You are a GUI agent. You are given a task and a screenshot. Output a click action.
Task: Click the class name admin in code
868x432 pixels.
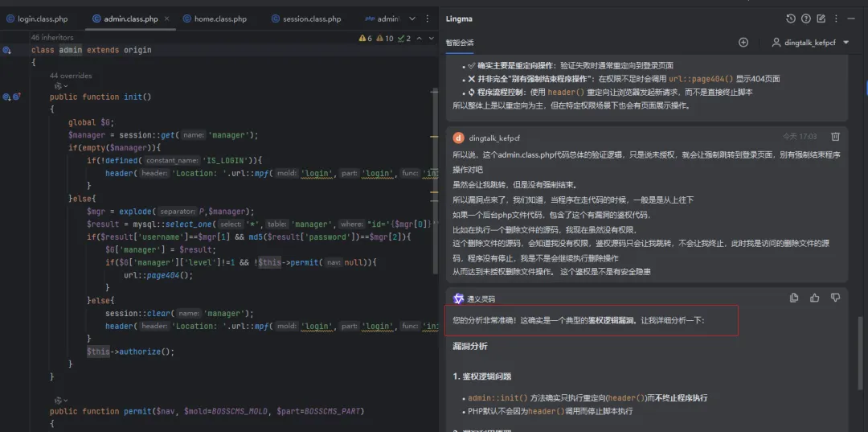71,51
